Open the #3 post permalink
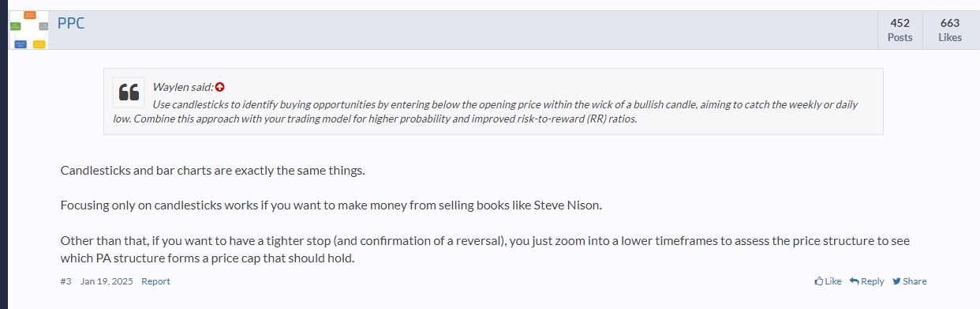 click(x=65, y=281)
